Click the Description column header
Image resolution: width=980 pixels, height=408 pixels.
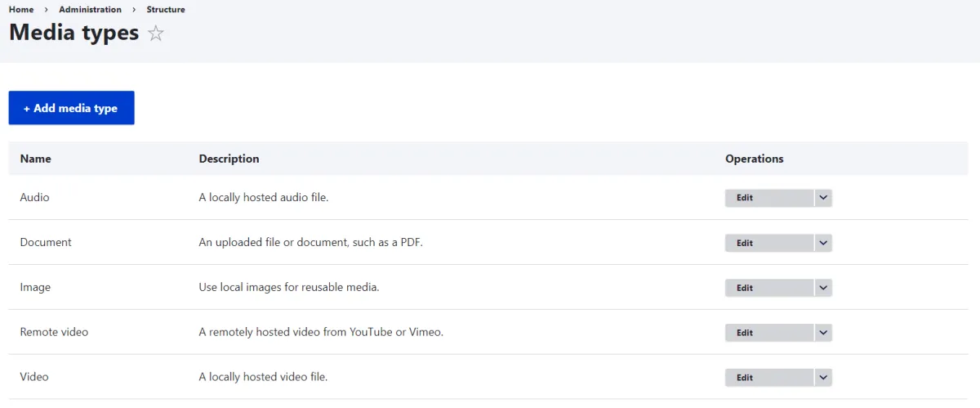tap(229, 159)
